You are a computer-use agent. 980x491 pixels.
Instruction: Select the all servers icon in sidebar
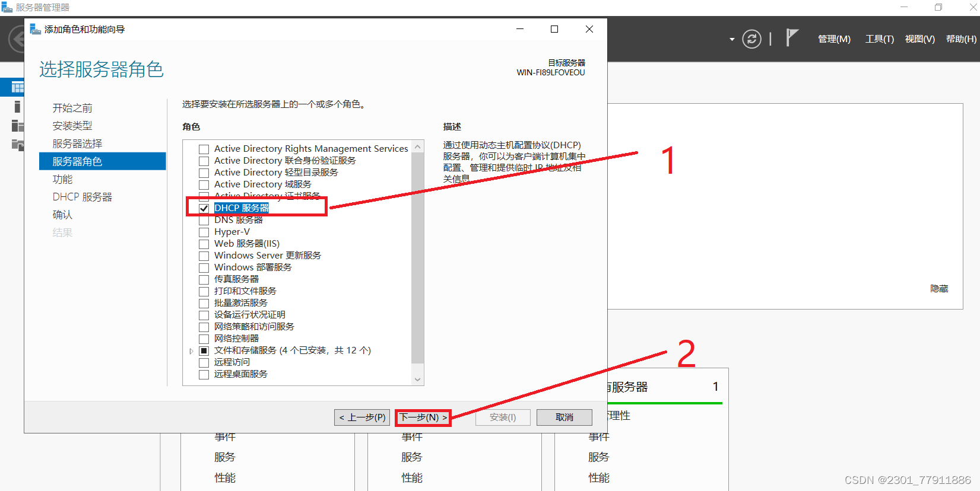pyautogui.click(x=18, y=126)
